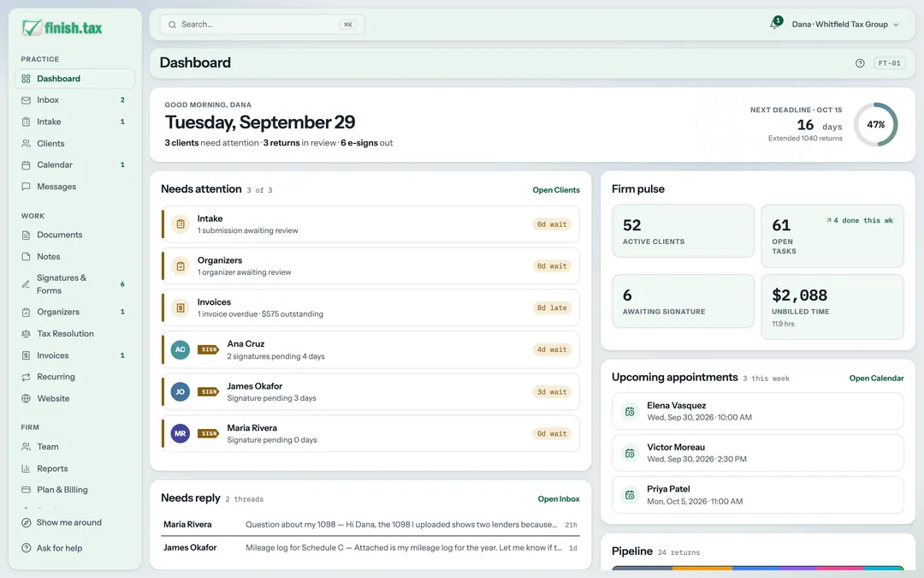
Task: Open Victor Moreau's appointment
Action: tap(758, 453)
